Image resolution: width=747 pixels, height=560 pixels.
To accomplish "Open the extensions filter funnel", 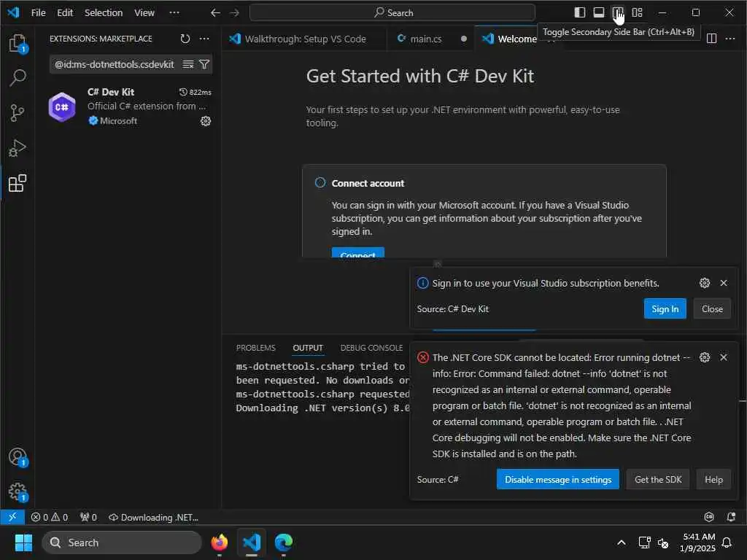I will click(x=204, y=64).
